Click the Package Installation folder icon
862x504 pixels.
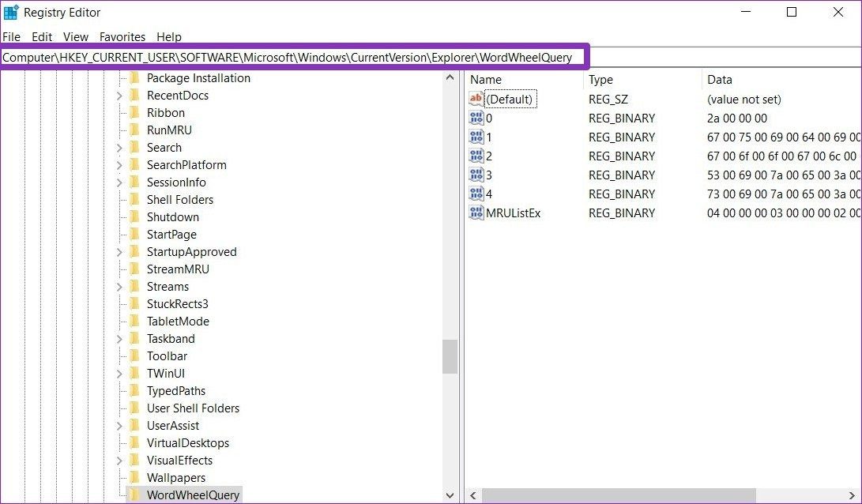click(x=134, y=78)
